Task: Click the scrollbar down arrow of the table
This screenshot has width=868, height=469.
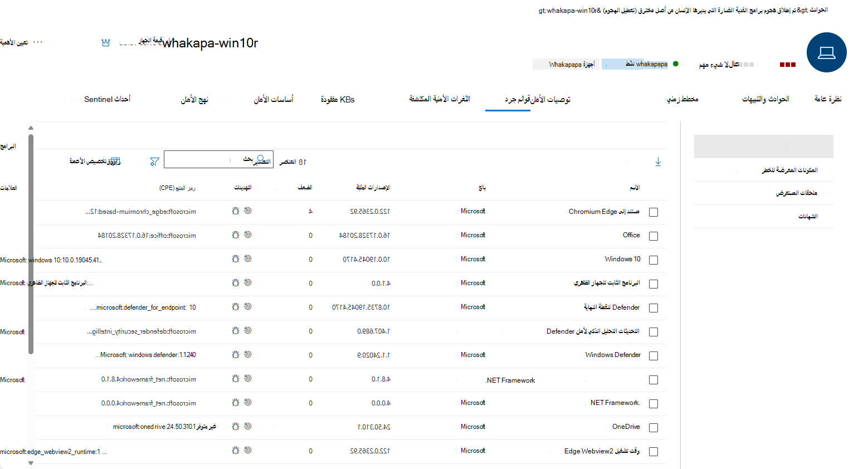Action: (31, 463)
